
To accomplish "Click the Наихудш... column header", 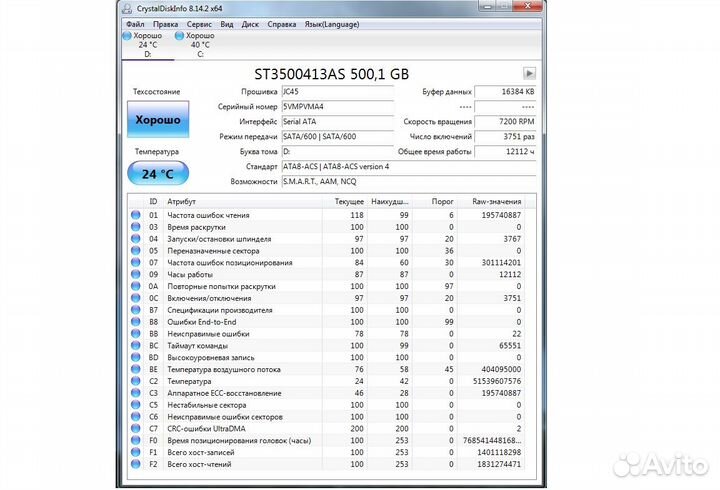I will tap(390, 201).
